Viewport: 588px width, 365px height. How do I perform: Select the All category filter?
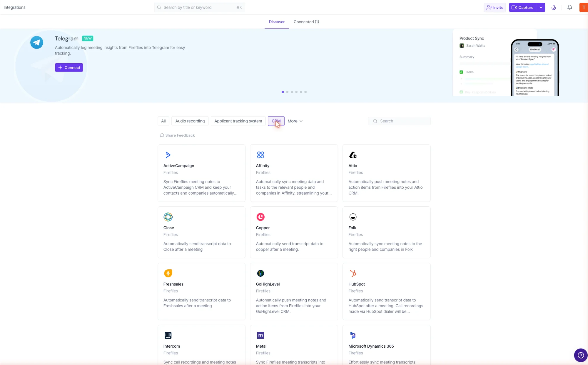163,121
